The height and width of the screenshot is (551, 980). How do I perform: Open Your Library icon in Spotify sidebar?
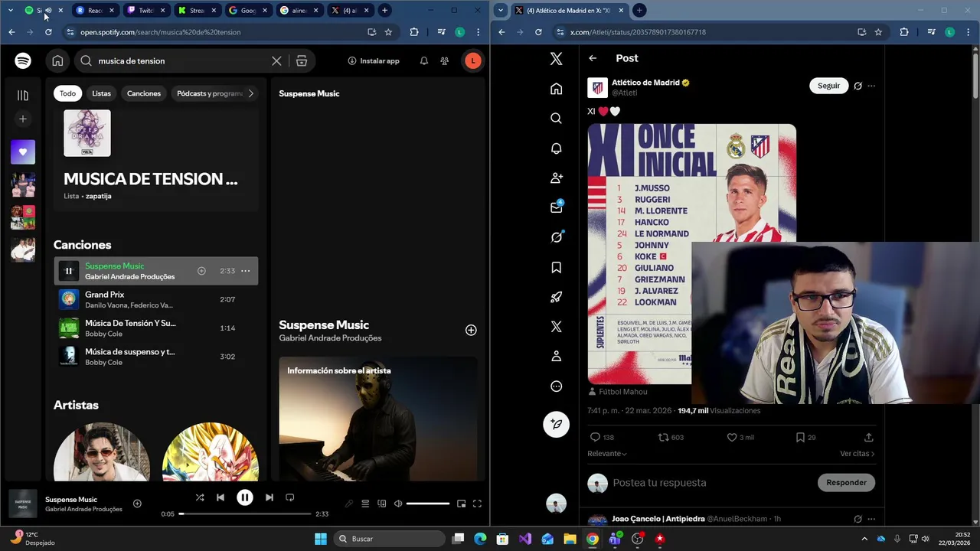point(23,95)
